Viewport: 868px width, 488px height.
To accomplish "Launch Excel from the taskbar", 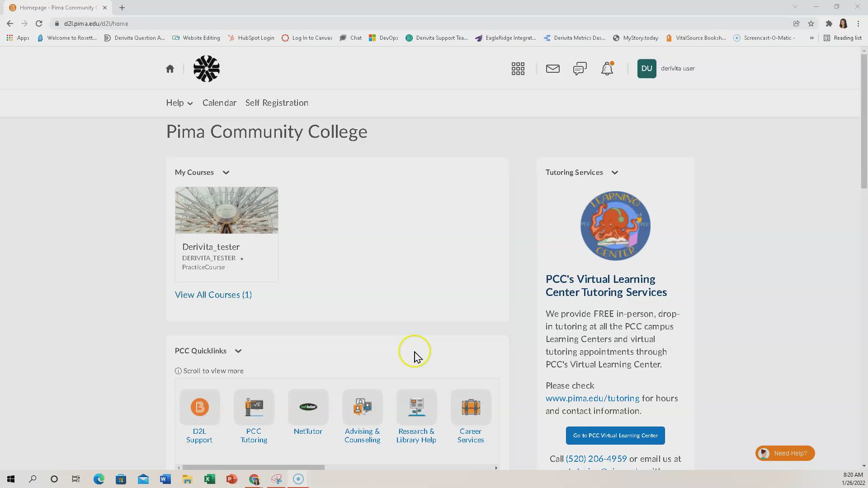I will (209, 479).
